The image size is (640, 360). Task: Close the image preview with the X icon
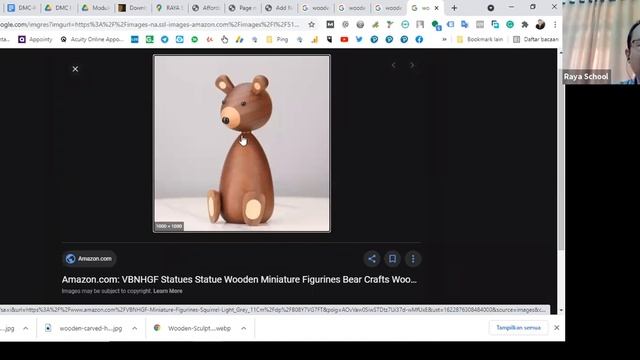[75, 69]
